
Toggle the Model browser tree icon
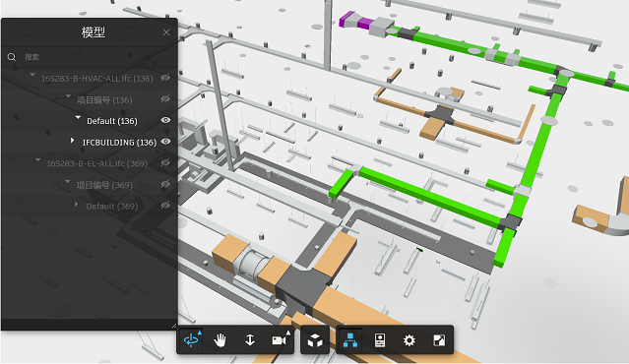click(x=350, y=340)
